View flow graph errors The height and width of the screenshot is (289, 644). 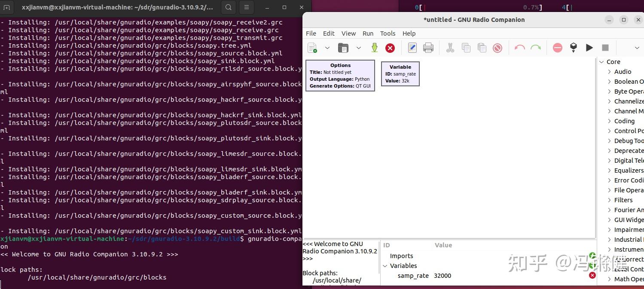[x=557, y=48]
